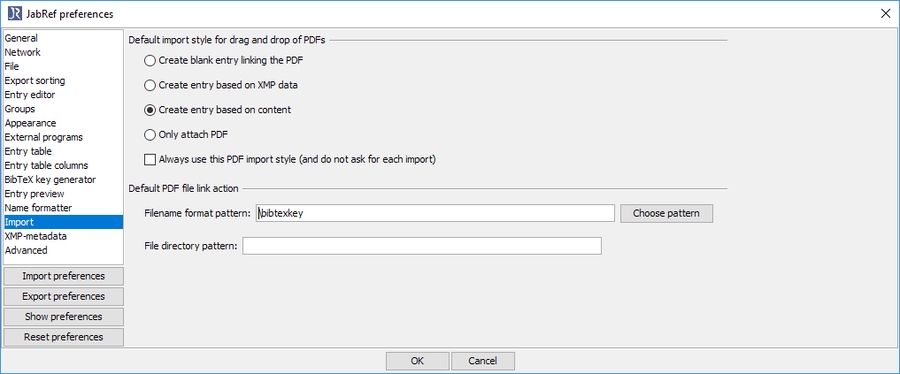Confirm with the OK button
Viewport: 900px width, 374px height.
pyautogui.click(x=417, y=361)
